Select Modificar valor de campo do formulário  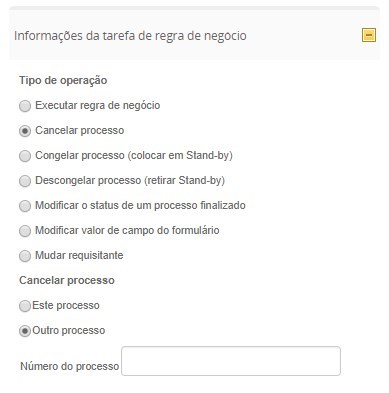pos(25,231)
